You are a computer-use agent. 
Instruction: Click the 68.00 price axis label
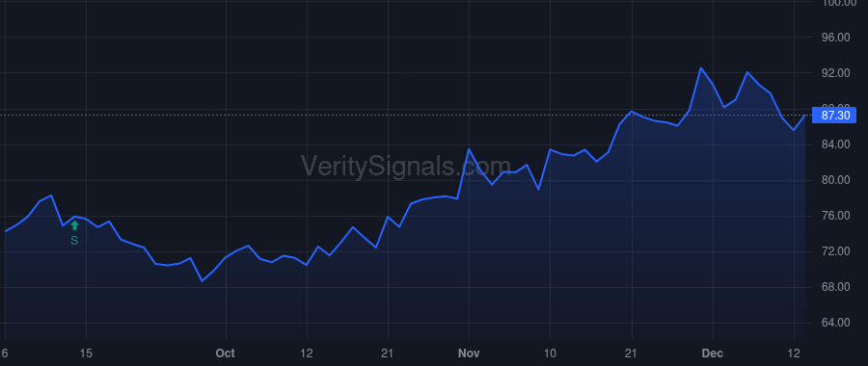(x=836, y=287)
